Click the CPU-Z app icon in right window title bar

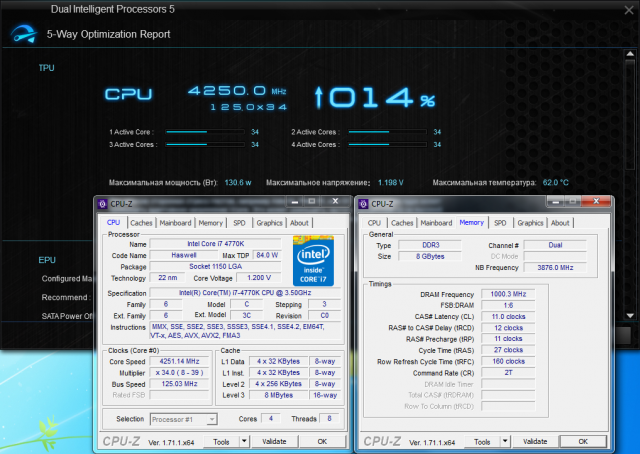363,204
